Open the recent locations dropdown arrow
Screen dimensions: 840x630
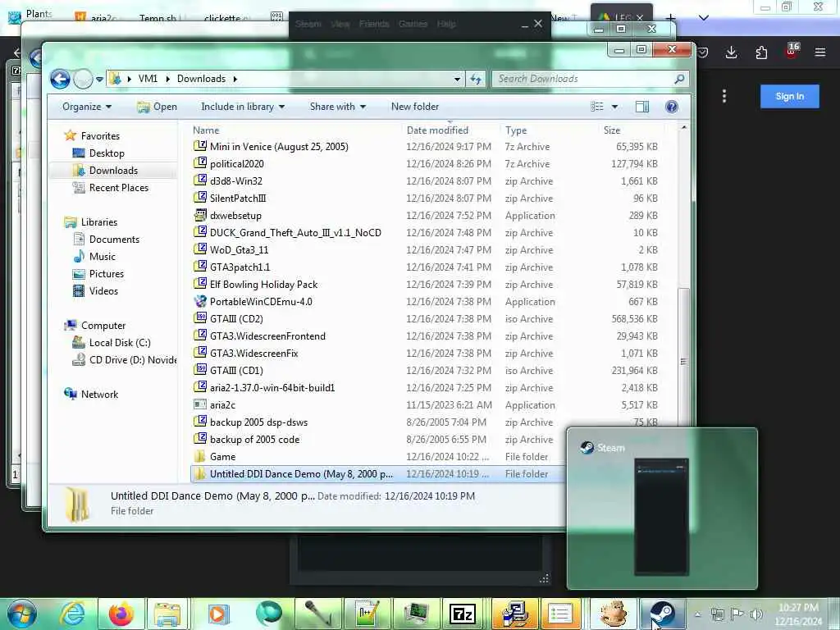pyautogui.click(x=99, y=80)
